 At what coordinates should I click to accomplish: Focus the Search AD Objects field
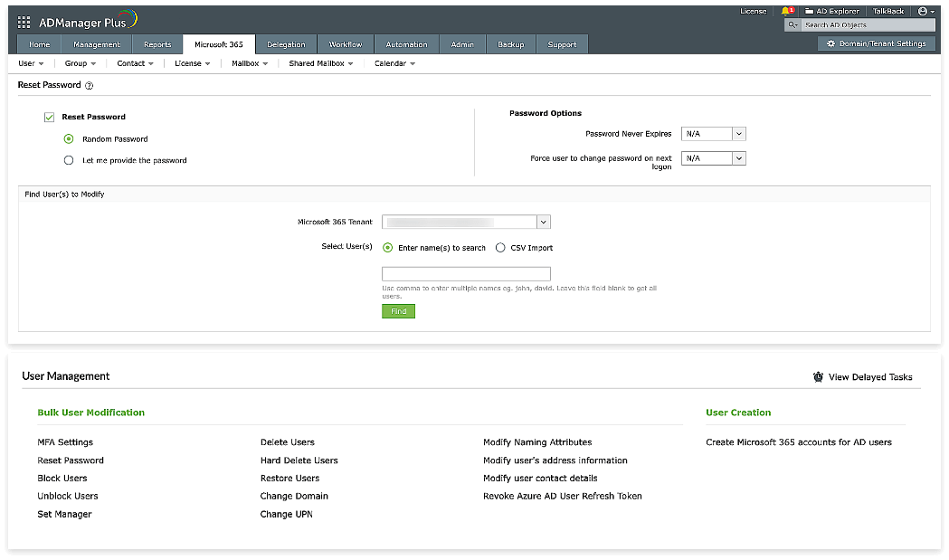[868, 24]
